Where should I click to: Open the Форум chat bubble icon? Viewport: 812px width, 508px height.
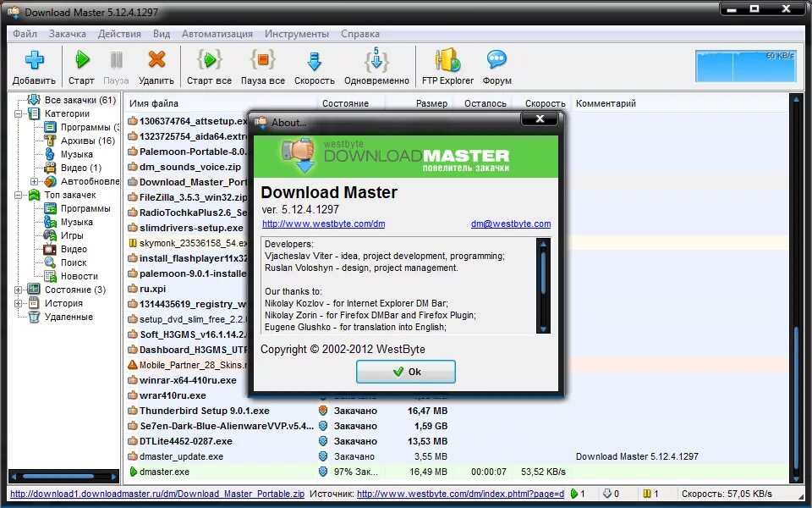tap(497, 60)
